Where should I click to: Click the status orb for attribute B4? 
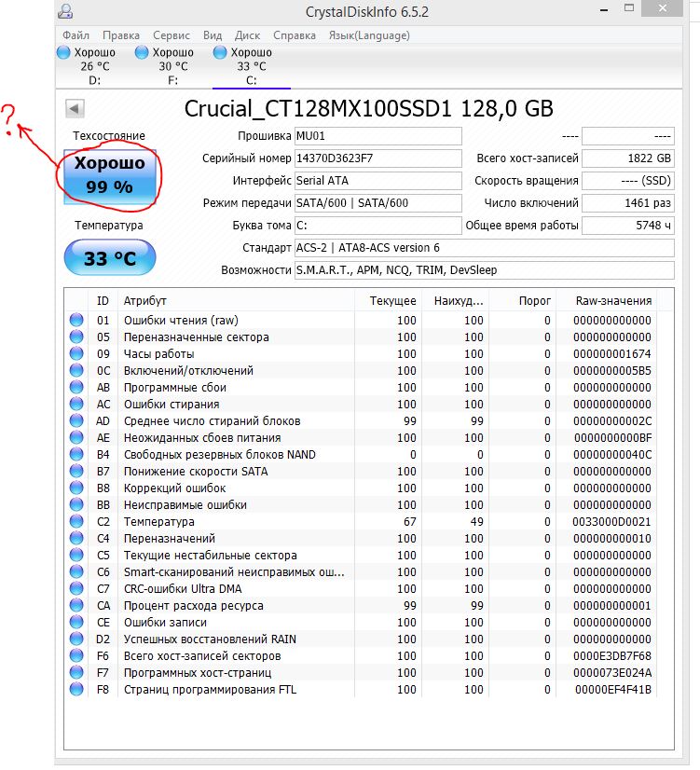click(76, 454)
